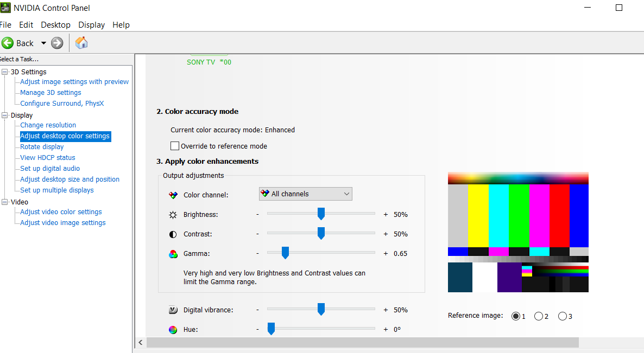
Task: Open the Desktop menu
Action: pyautogui.click(x=55, y=25)
